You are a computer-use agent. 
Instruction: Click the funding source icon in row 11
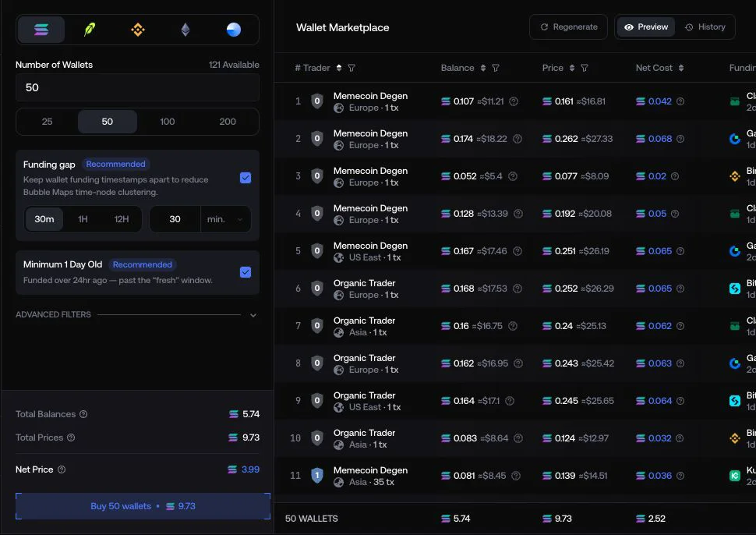[x=735, y=476]
